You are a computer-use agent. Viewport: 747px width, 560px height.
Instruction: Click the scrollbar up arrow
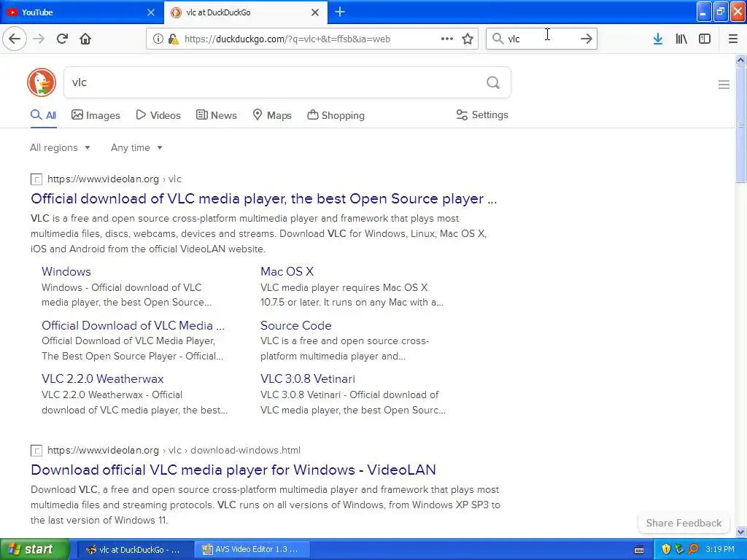click(x=740, y=60)
